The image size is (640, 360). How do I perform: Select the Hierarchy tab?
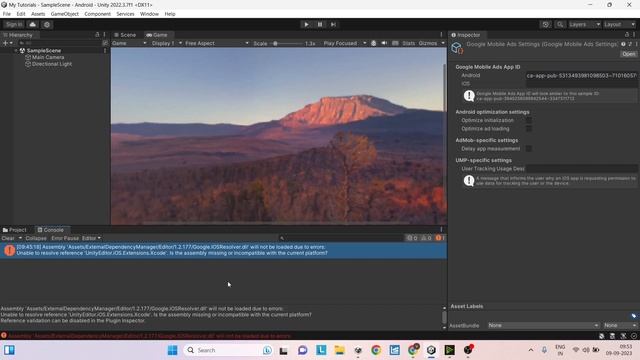(18, 35)
